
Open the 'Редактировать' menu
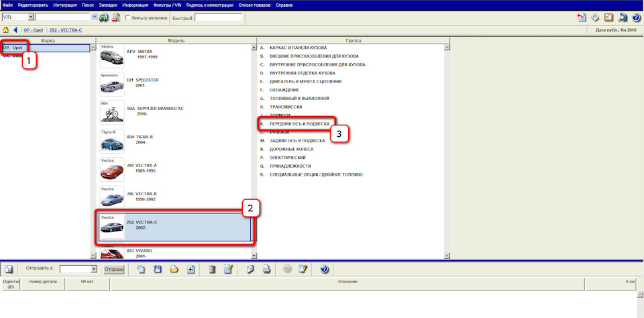(x=33, y=5)
